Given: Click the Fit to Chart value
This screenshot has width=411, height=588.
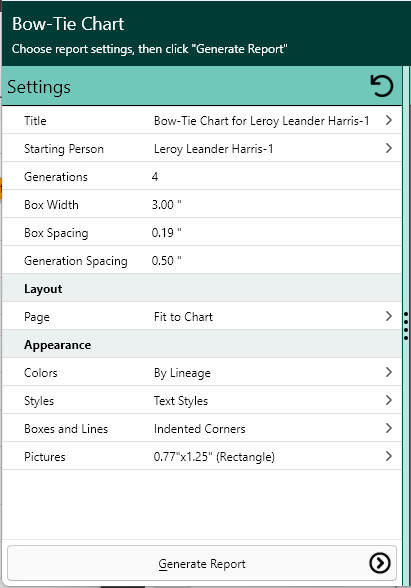Looking at the screenshot, I should pos(183,316).
